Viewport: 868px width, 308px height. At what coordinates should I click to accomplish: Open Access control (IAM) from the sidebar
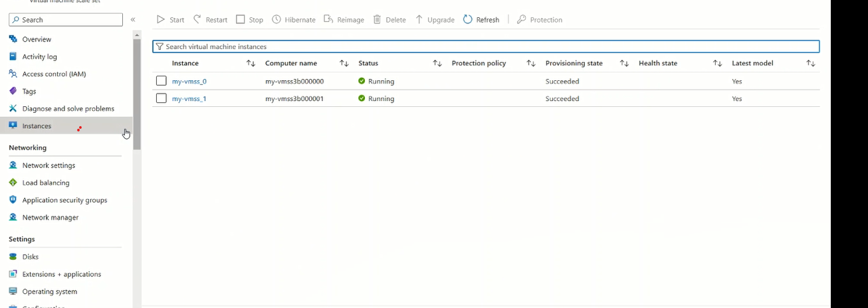click(54, 74)
